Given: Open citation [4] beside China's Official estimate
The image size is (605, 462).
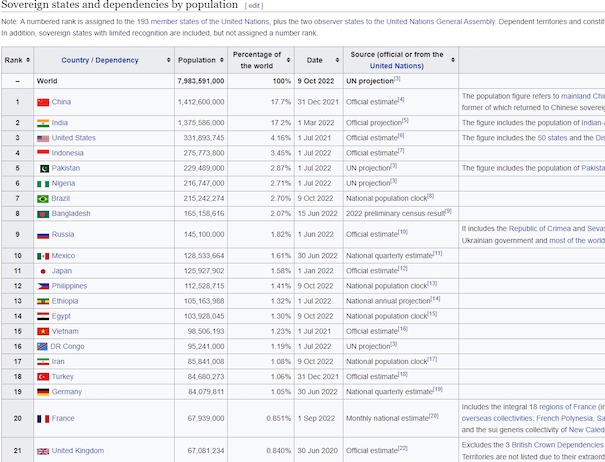Looking at the screenshot, I should (x=401, y=100).
